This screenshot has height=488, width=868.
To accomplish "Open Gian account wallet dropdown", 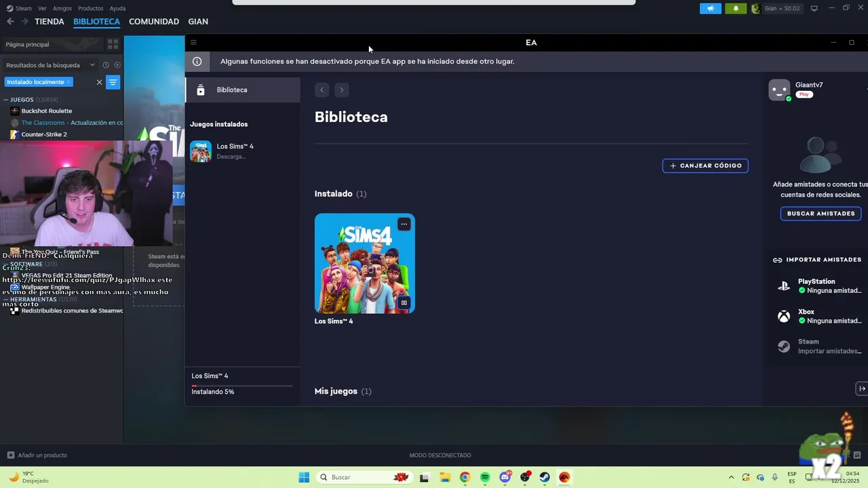I will tap(776, 8).
